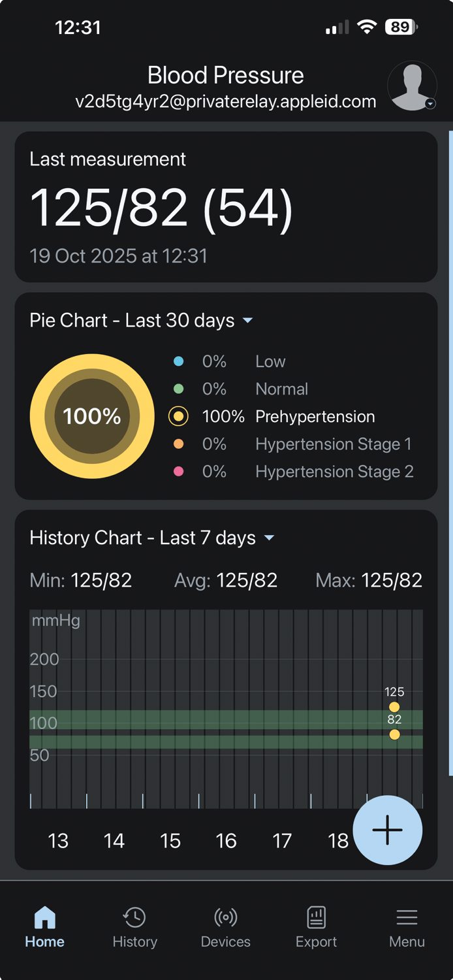Expand the History Chart period dropdown
This screenshot has height=980, width=453.
point(269,538)
